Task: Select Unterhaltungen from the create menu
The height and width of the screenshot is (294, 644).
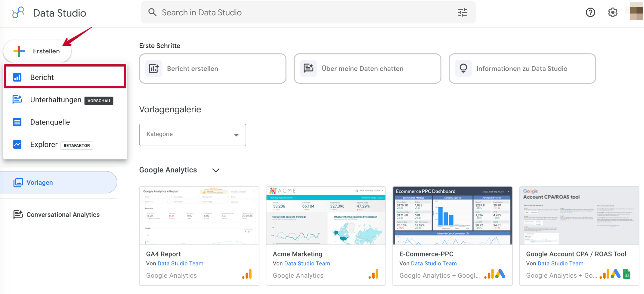Action: [x=65, y=100]
